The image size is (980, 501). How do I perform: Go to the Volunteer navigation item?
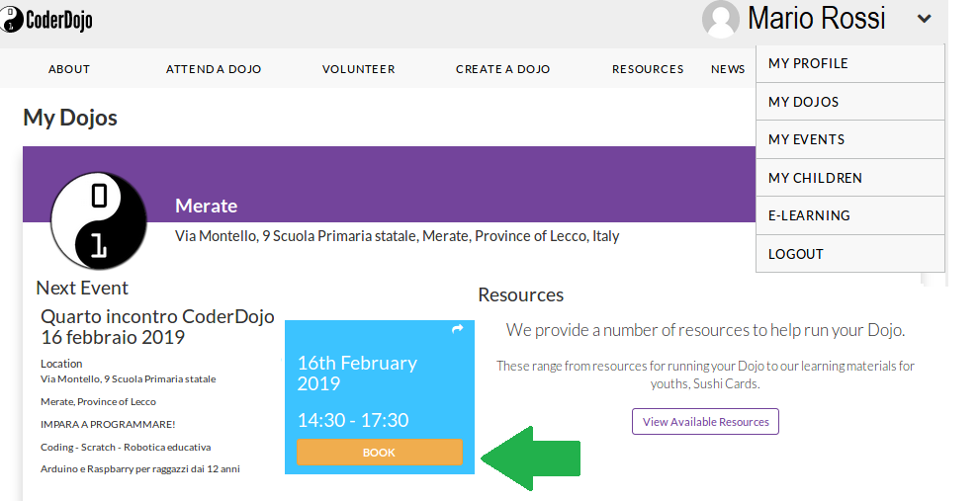click(x=359, y=69)
